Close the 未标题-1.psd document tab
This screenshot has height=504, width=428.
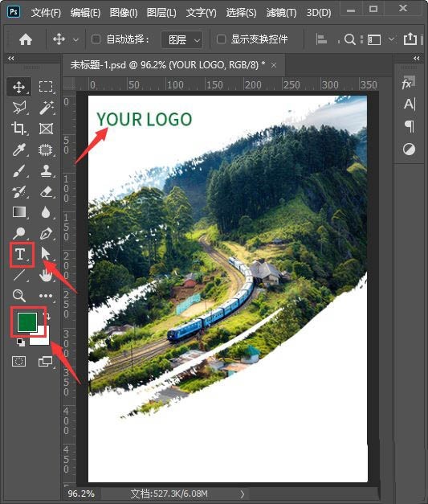coord(274,65)
